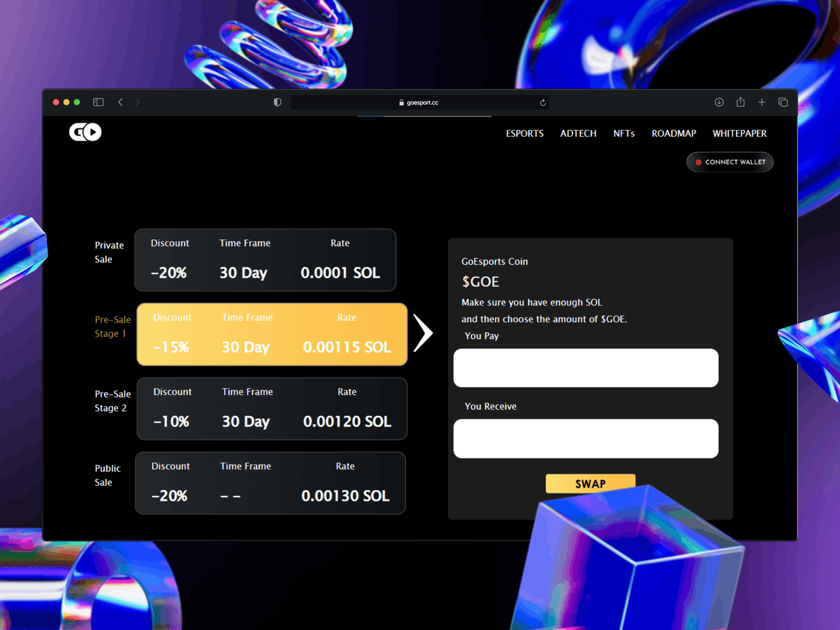Click the 0.00115 SOL rate
840x630 pixels.
click(347, 347)
